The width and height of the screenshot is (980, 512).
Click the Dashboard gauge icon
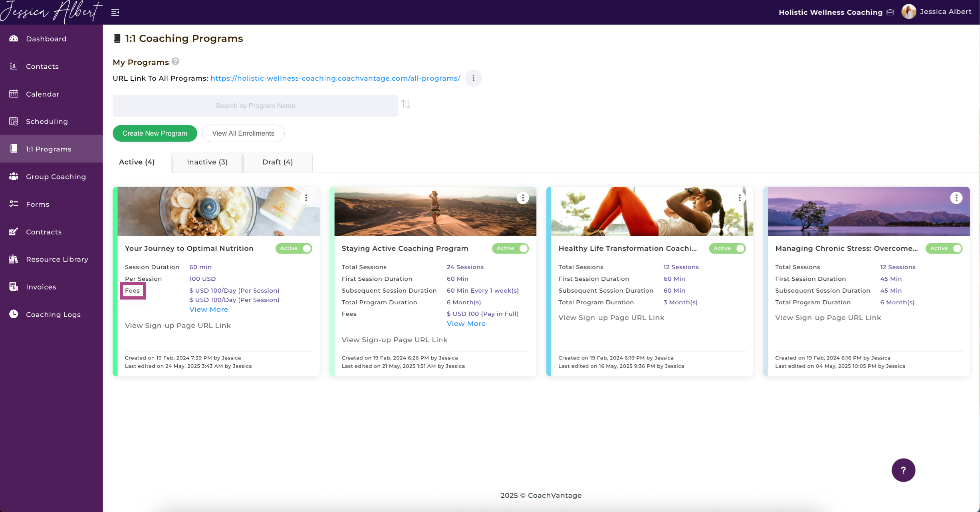pyautogui.click(x=14, y=39)
